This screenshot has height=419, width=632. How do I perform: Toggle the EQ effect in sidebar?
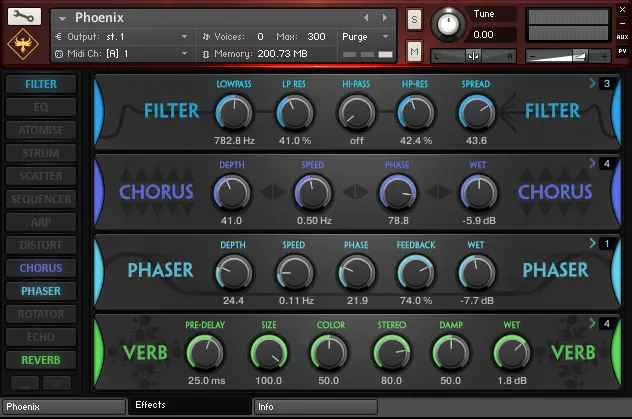point(41,107)
